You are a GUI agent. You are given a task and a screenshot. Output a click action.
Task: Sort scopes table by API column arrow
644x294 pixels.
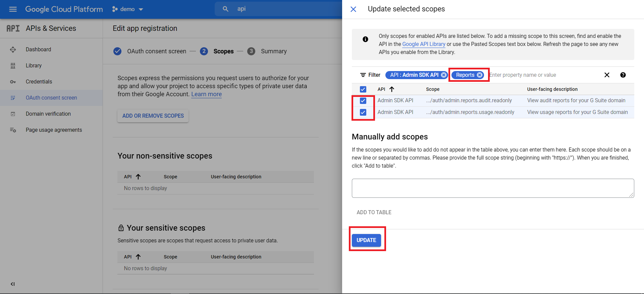pos(392,89)
